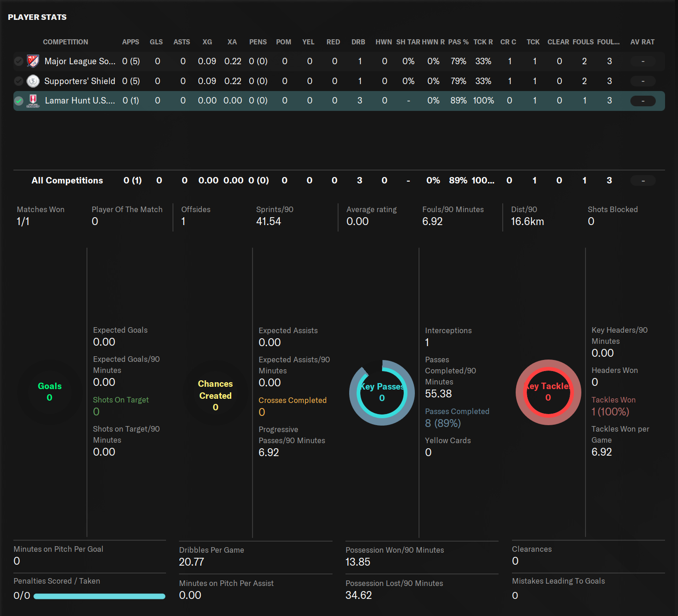Click the All Competitions totals label
678x616 pixels.
tap(67, 181)
